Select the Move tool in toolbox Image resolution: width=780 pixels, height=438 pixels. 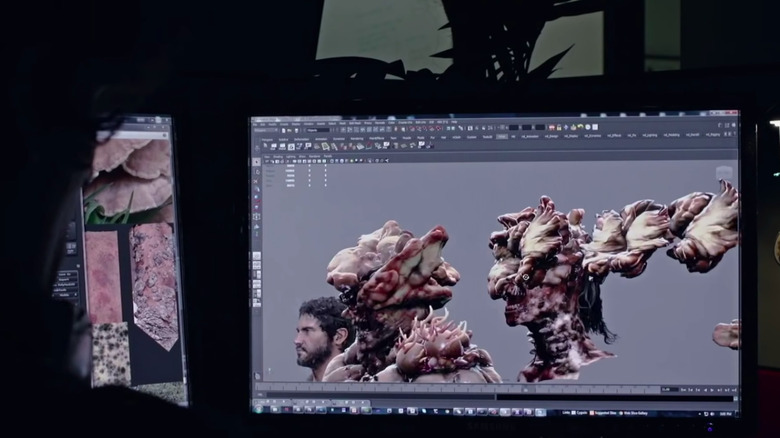pyautogui.click(x=257, y=190)
